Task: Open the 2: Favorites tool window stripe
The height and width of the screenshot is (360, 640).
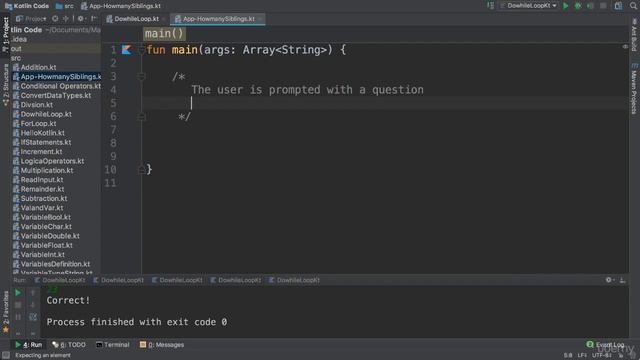Action: 5,312
